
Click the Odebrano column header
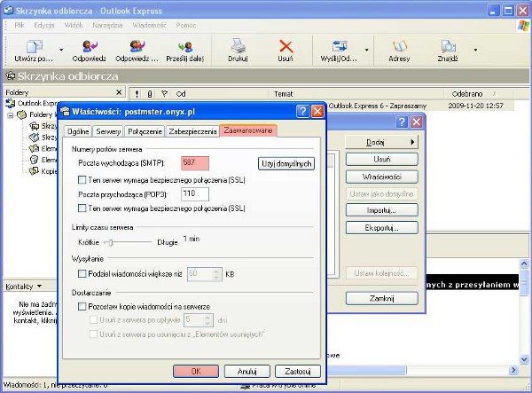pyautogui.click(x=479, y=94)
